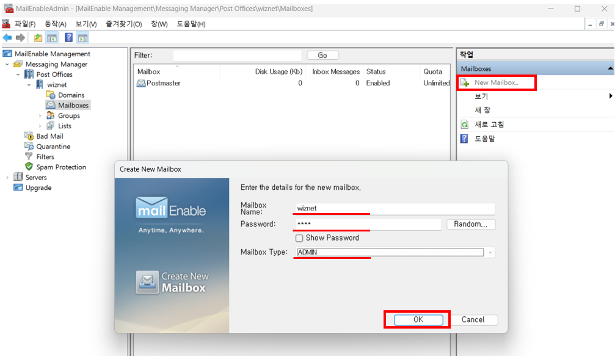This screenshot has width=615, height=364.
Task: Open the Mailbox Type dropdown arrow
Action: pyautogui.click(x=490, y=252)
